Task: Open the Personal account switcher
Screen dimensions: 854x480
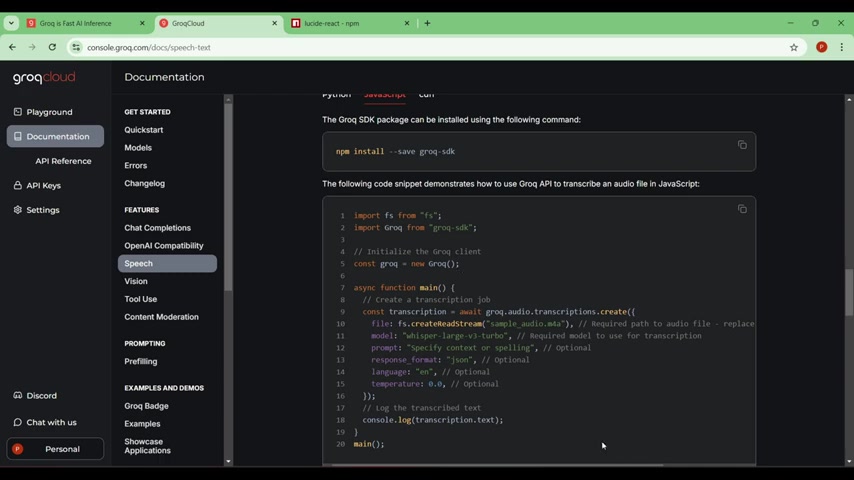Action: 55,449
